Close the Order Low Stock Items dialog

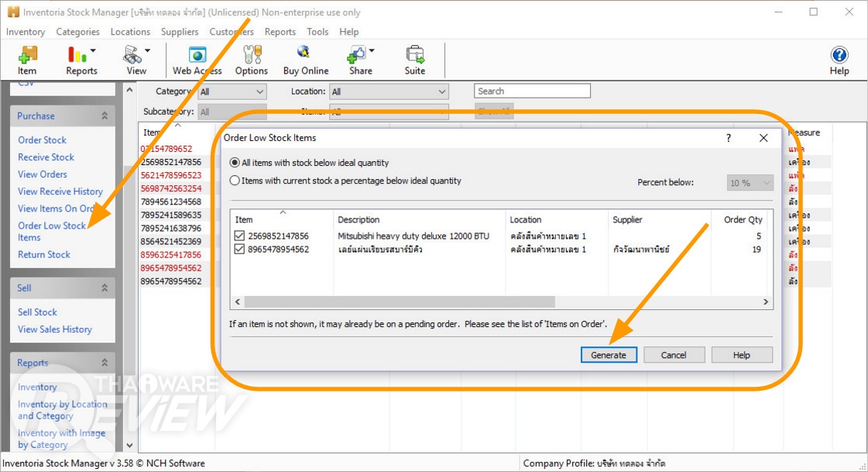pos(763,138)
